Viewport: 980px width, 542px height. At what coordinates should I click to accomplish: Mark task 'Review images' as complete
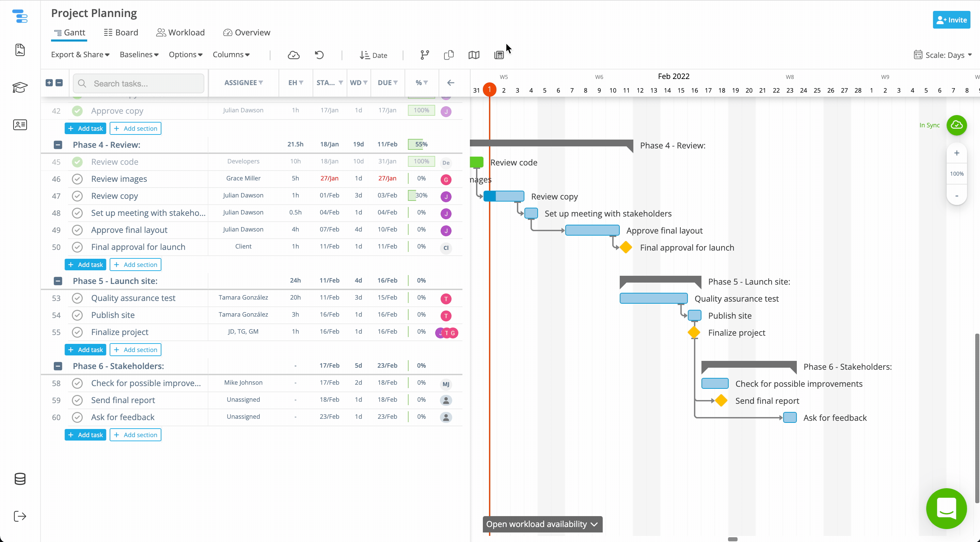(x=77, y=179)
